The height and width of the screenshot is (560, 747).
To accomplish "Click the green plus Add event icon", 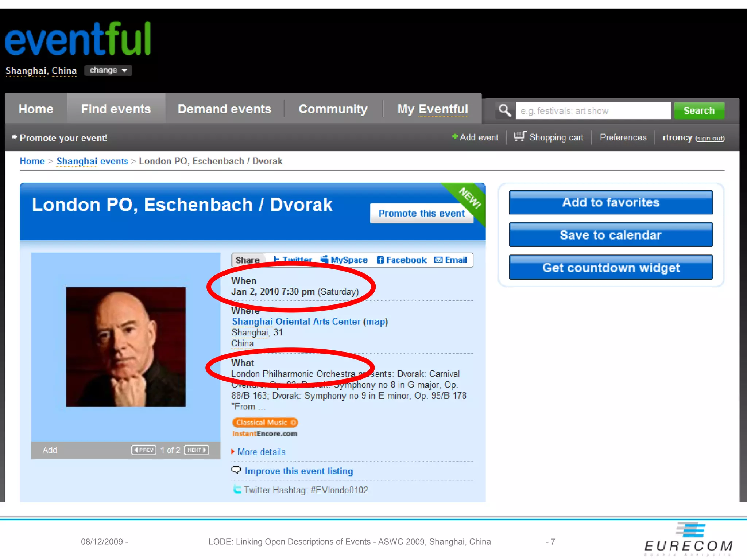I will point(455,137).
